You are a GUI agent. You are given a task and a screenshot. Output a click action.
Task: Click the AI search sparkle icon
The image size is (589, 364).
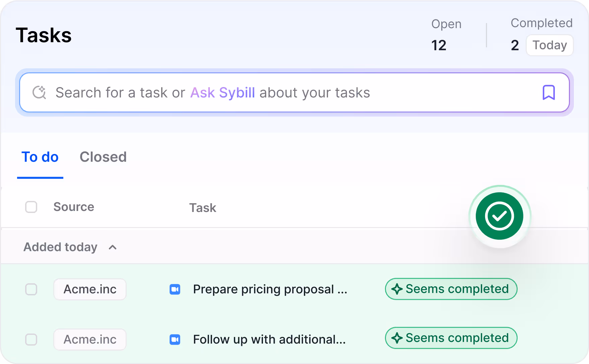coord(39,92)
